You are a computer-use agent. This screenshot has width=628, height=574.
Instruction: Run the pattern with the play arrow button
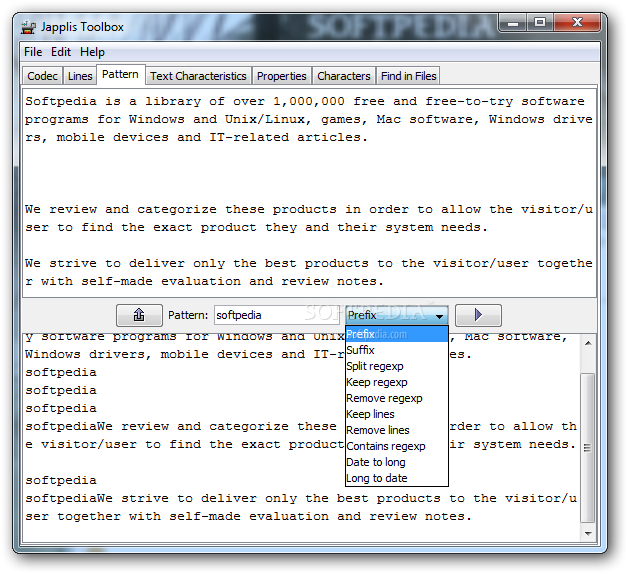click(x=478, y=315)
